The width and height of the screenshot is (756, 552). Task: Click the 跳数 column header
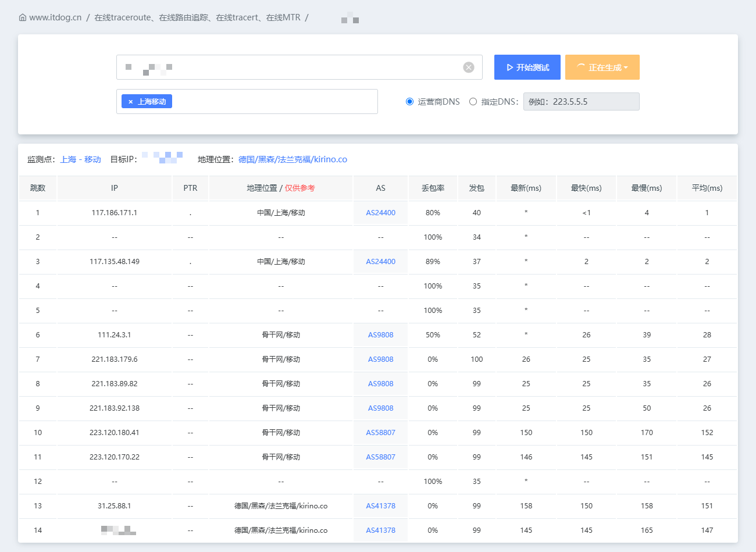point(38,188)
